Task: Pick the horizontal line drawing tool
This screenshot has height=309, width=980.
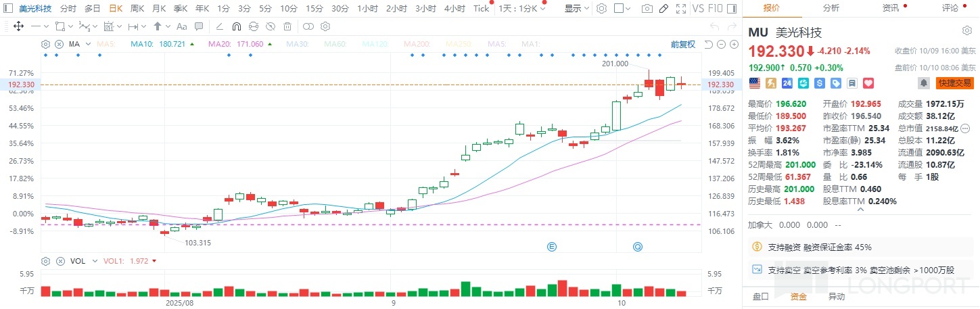Action: [x=36, y=26]
